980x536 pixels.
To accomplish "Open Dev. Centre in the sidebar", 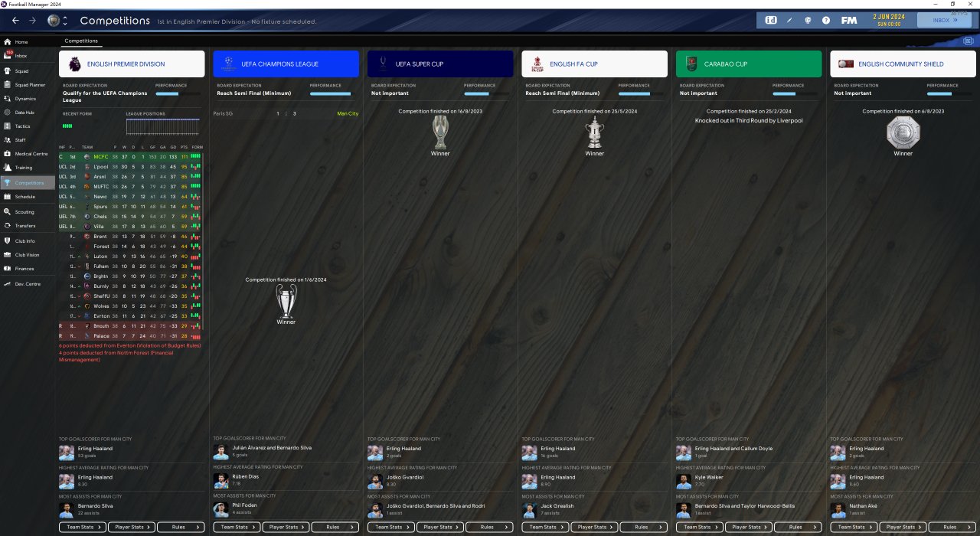I will [x=28, y=284].
